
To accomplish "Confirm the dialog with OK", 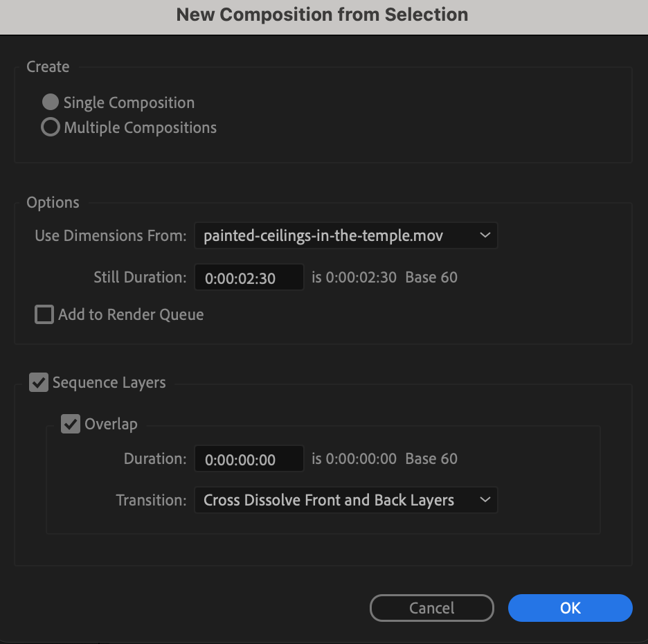I will pos(570,608).
